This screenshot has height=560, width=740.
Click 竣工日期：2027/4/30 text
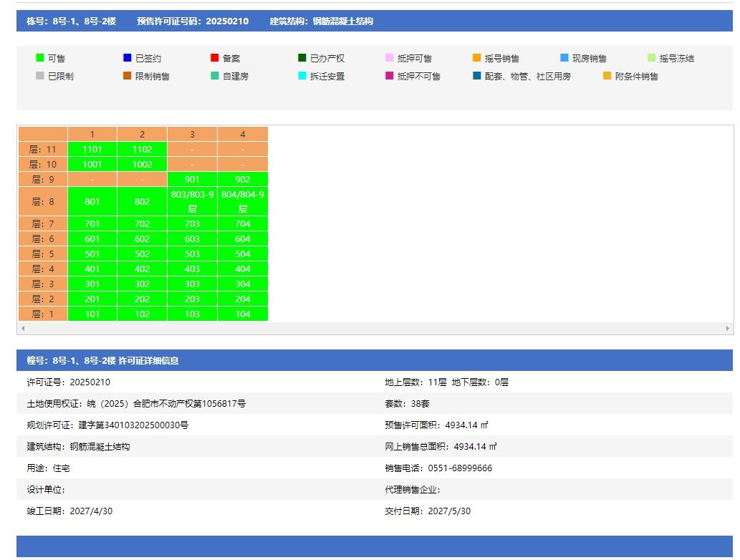[69, 511]
